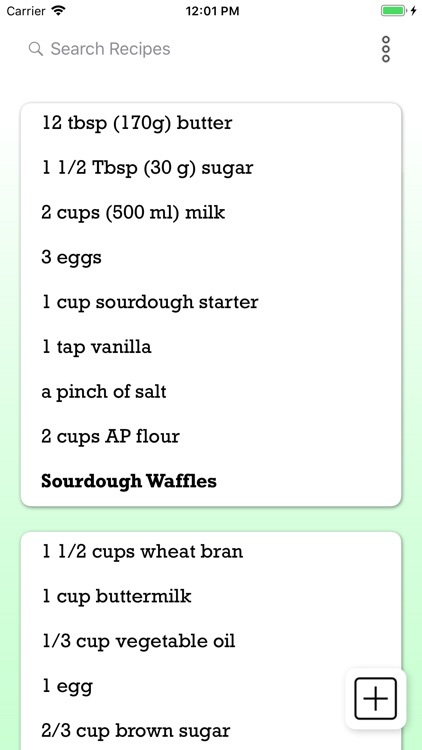Tap the 1 cup buttermilk ingredient

117,596
